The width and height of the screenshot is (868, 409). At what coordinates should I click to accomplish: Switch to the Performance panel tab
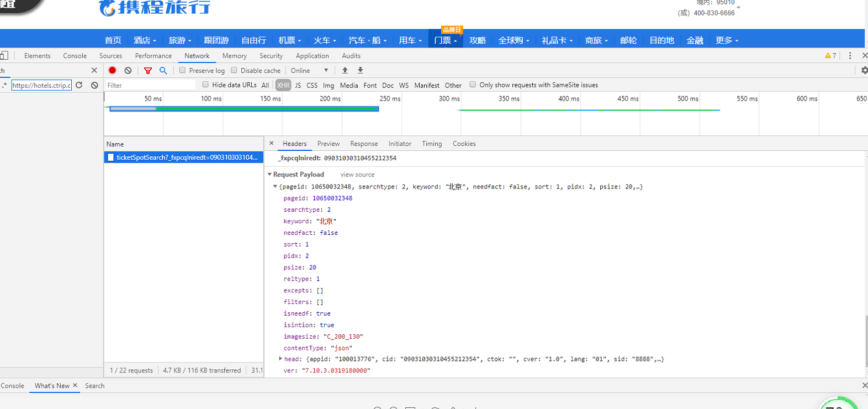pyautogui.click(x=154, y=56)
